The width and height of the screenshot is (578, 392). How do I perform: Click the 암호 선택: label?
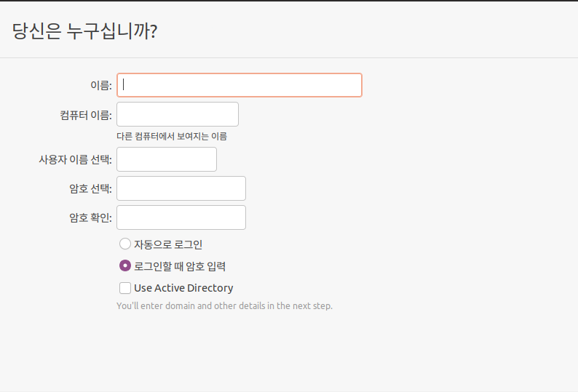(91, 188)
